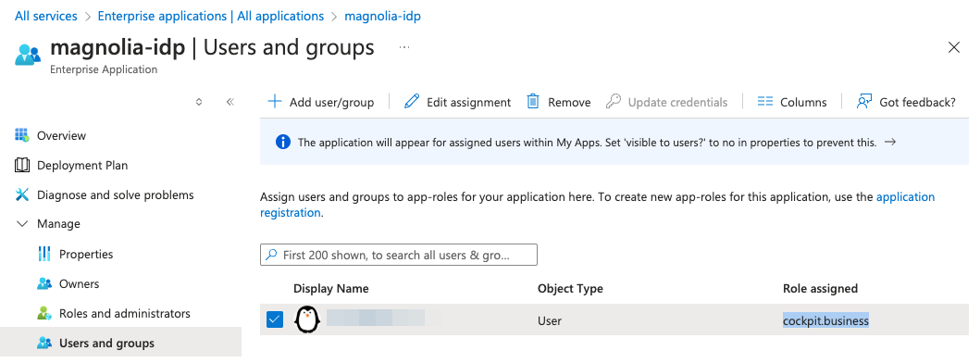This screenshot has width=980, height=363.
Task: Click the Deployment Plan book icon
Action: [x=22, y=165]
